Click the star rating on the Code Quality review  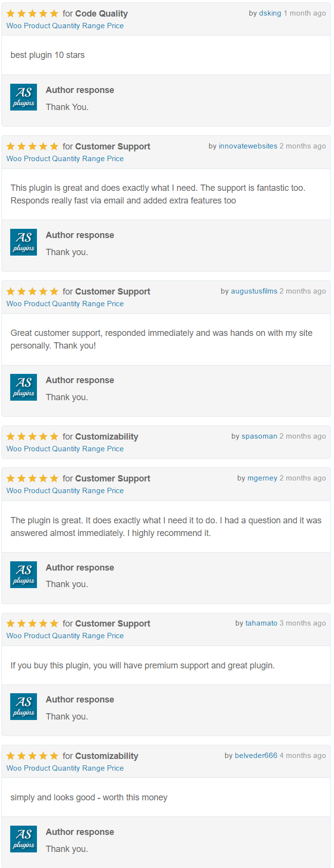coord(32,14)
